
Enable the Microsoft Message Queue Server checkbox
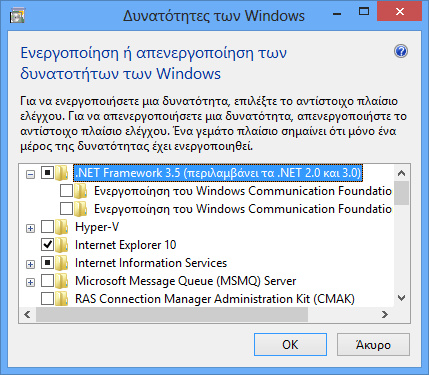coord(47,281)
